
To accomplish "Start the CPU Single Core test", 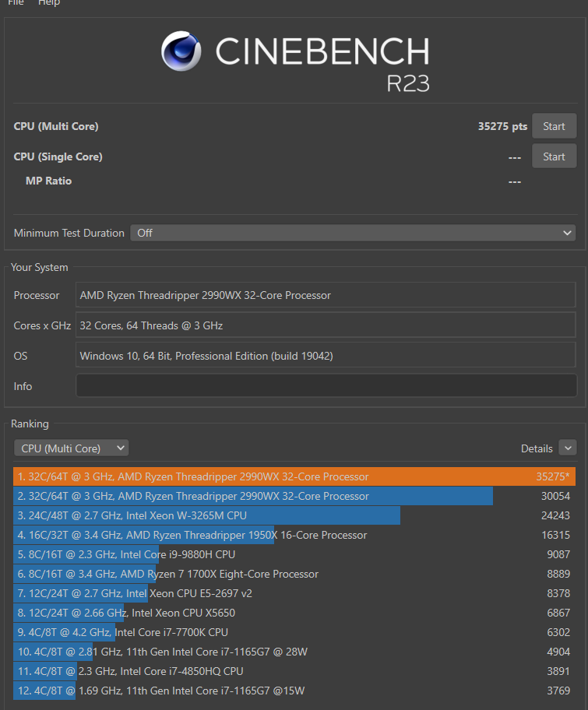I will point(554,156).
